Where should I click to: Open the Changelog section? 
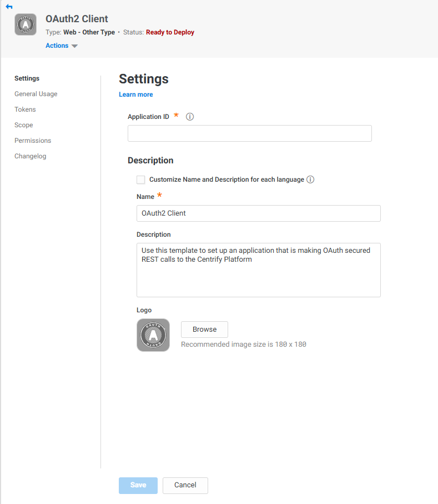pos(30,156)
